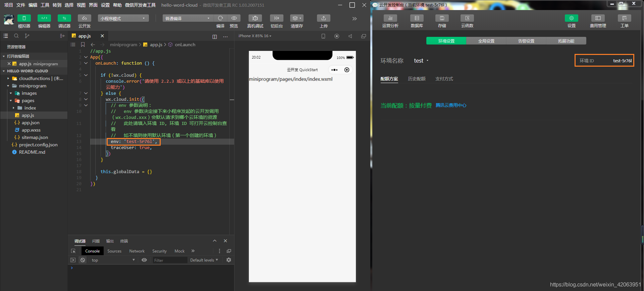Switch to the Global Settings tab
This screenshot has width=644, height=291.
[x=486, y=41]
